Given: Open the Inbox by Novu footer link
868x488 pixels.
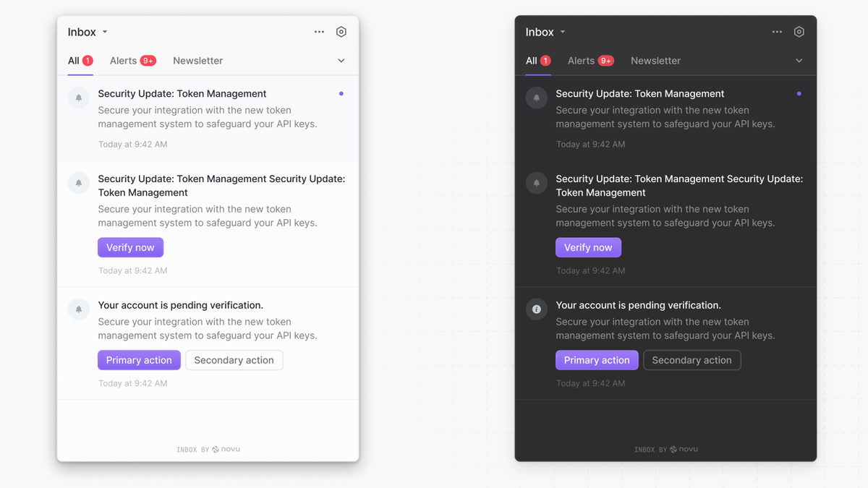Looking at the screenshot, I should 208,449.
